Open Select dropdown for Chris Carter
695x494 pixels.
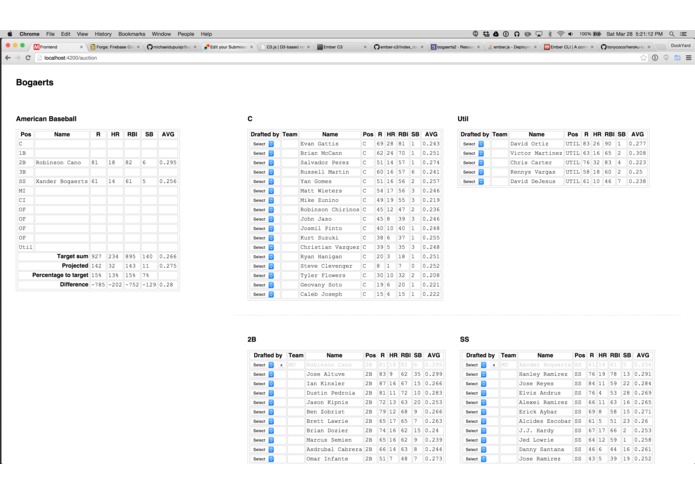point(473,163)
